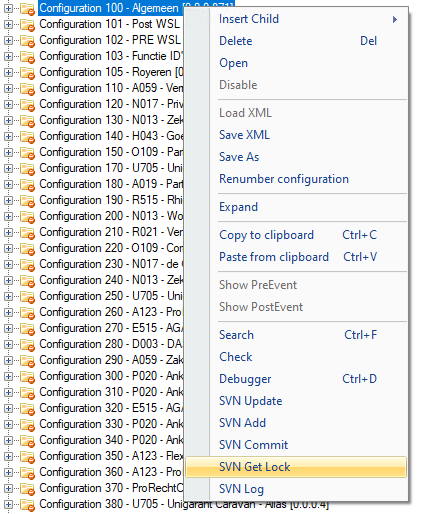Expand the Configuration 280 - D003 tree node
The height and width of the screenshot is (514, 437).
point(8,344)
